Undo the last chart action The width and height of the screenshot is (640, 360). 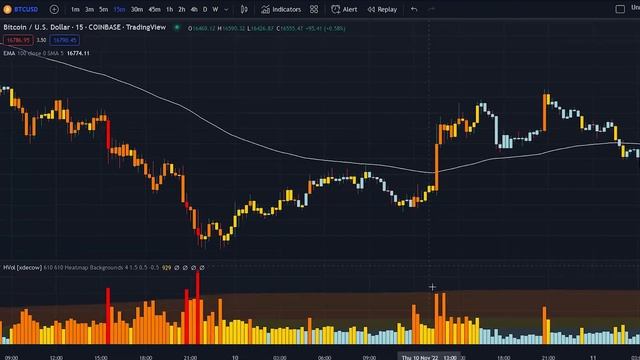[x=414, y=9]
